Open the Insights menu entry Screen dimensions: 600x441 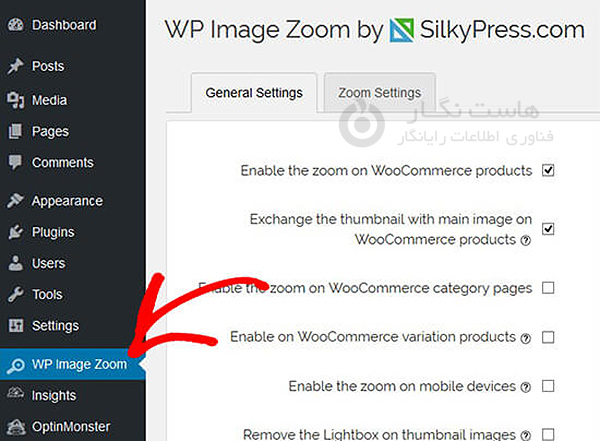tap(53, 395)
